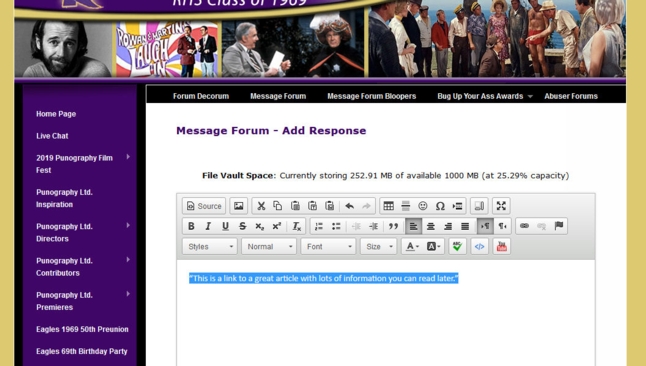The image size is (646, 366).
Task: Insert a block quote
Action: coord(393,226)
